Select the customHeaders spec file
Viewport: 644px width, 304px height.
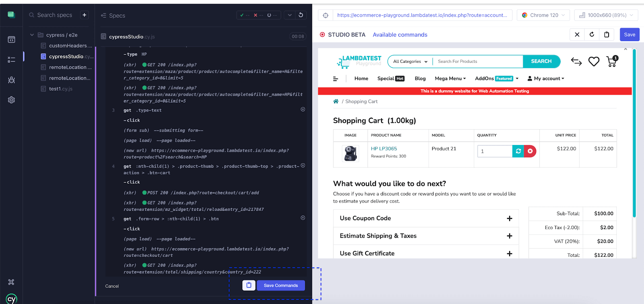point(66,46)
